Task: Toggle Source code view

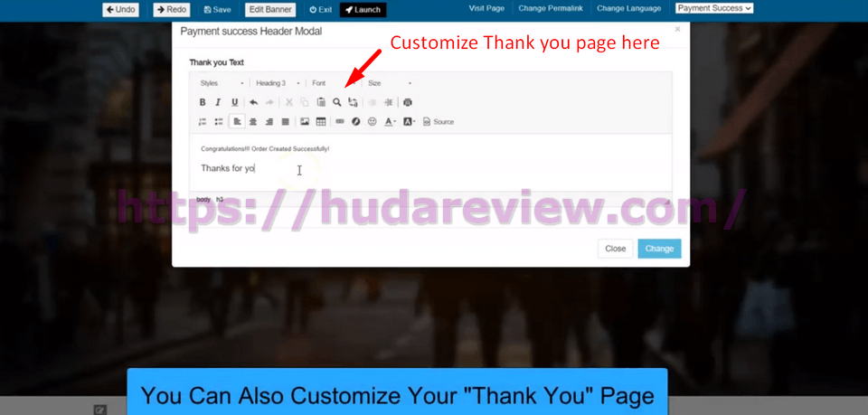Action: (439, 121)
